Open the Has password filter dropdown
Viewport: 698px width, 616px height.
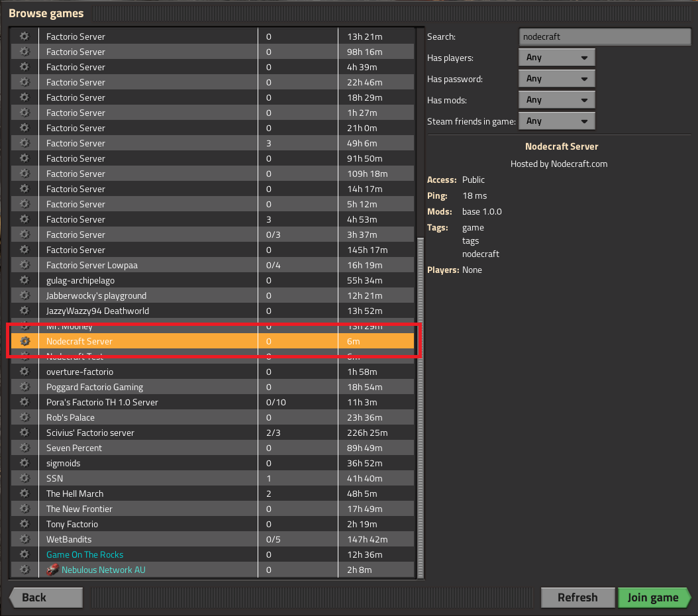[556, 78]
